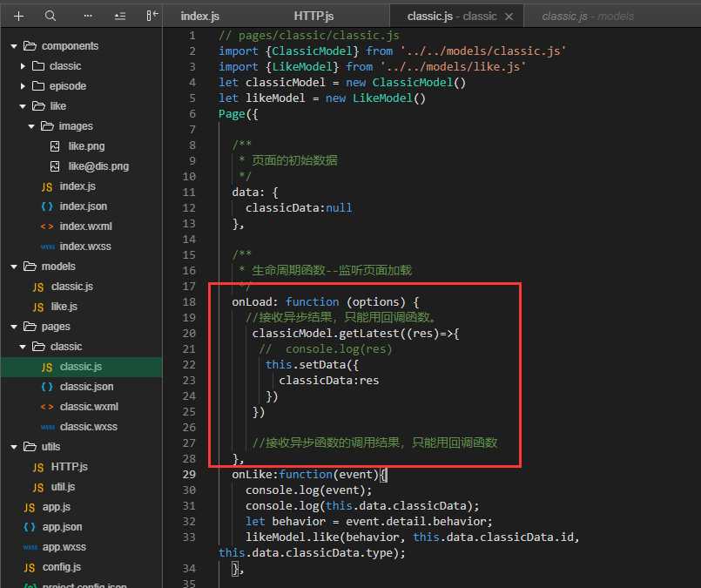Screen dimensions: 701x588
Task: Click 'classicData:null' in data object
Action: [299, 208]
